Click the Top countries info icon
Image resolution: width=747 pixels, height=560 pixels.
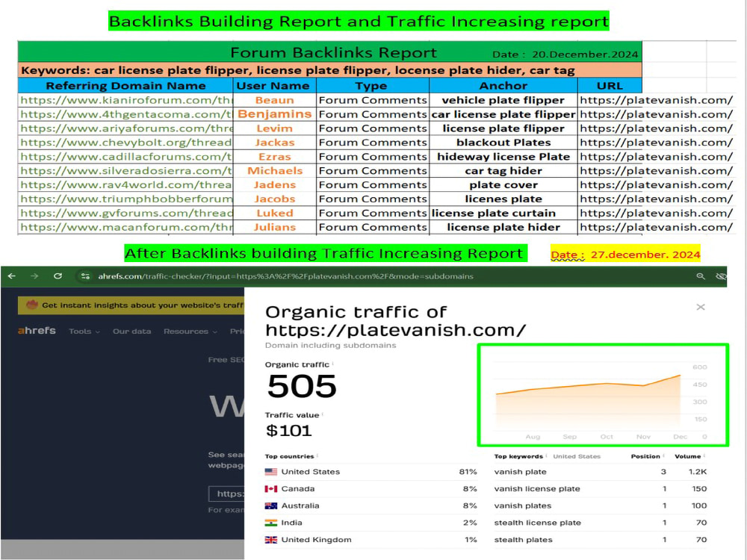click(x=317, y=455)
